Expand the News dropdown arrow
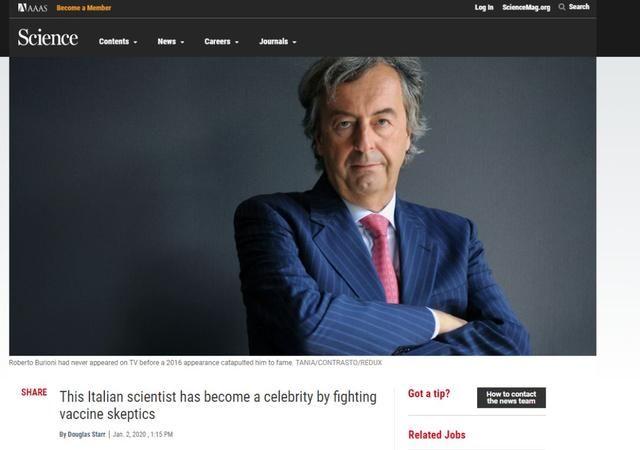 tap(182, 42)
